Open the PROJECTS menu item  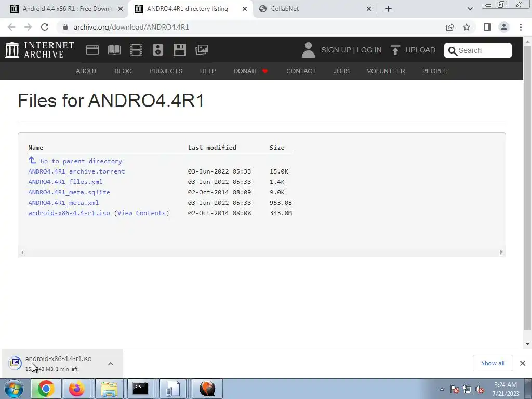[166, 71]
